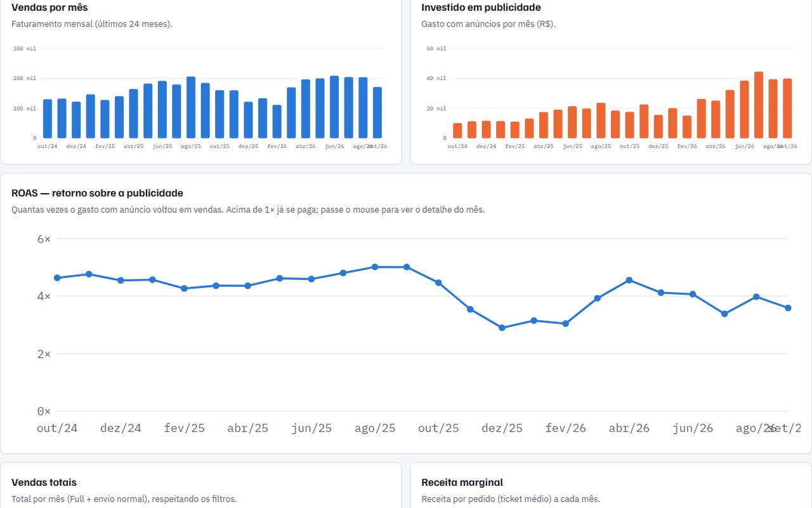
Task: Select the fev/26 data point on ROAS line
Action: [x=565, y=323]
